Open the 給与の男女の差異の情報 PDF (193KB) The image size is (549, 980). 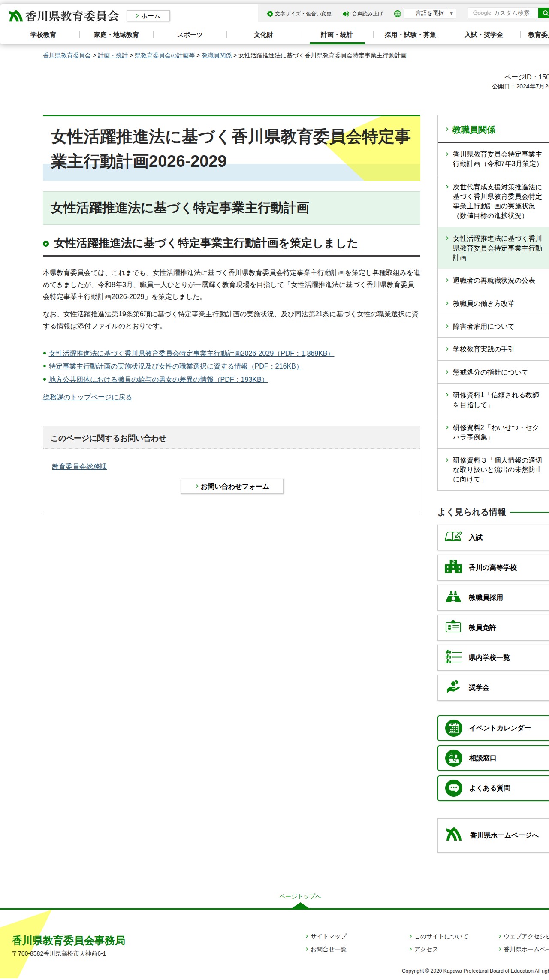(158, 380)
